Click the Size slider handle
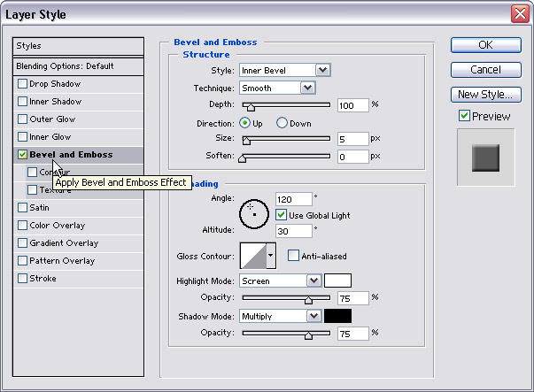Image resolution: width=534 pixels, height=392 pixels. (x=246, y=140)
